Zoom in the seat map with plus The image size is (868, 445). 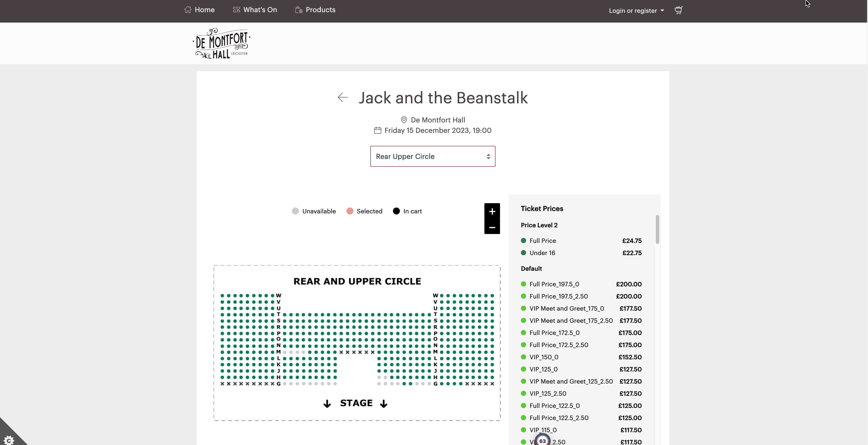click(x=492, y=211)
